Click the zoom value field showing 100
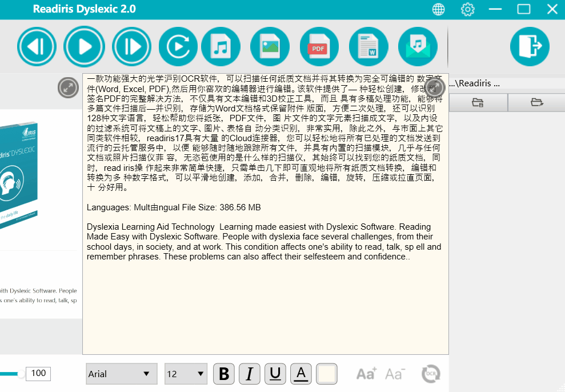The image size is (565, 392). point(38,374)
